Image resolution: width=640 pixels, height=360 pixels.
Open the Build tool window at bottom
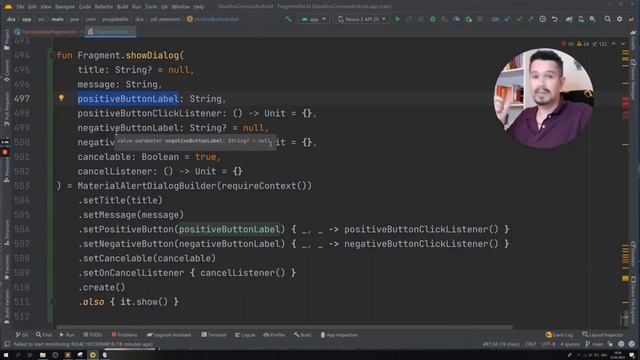[302, 335]
